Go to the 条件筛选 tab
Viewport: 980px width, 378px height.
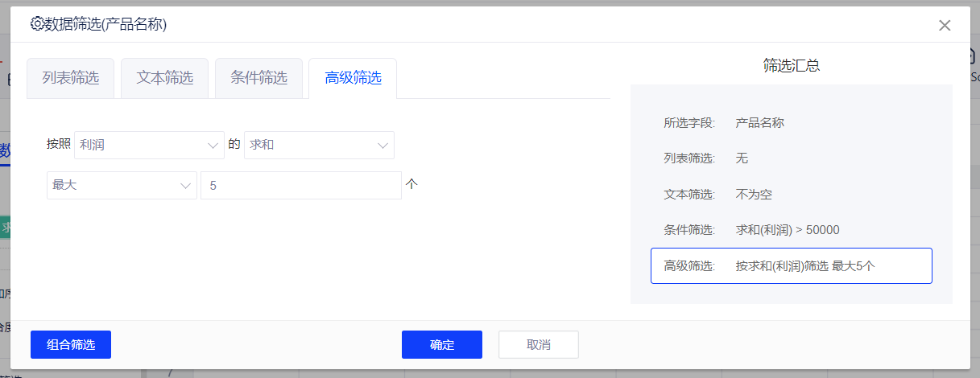(x=259, y=78)
